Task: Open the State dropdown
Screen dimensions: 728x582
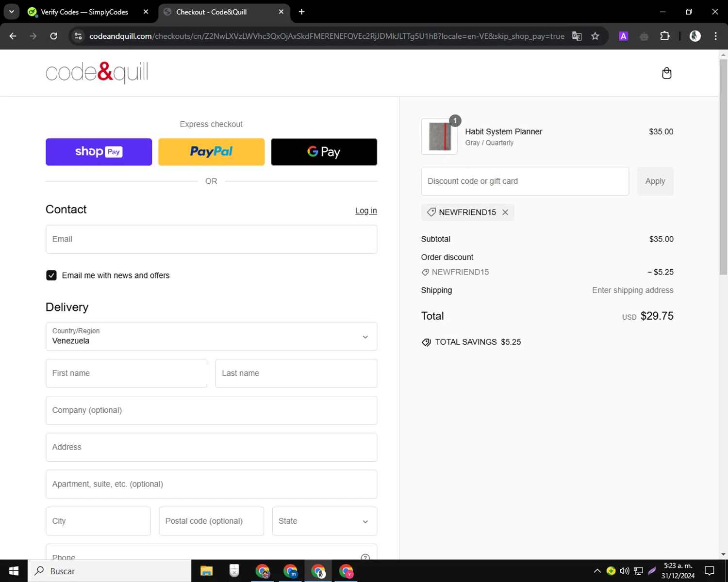Action: pos(324,521)
